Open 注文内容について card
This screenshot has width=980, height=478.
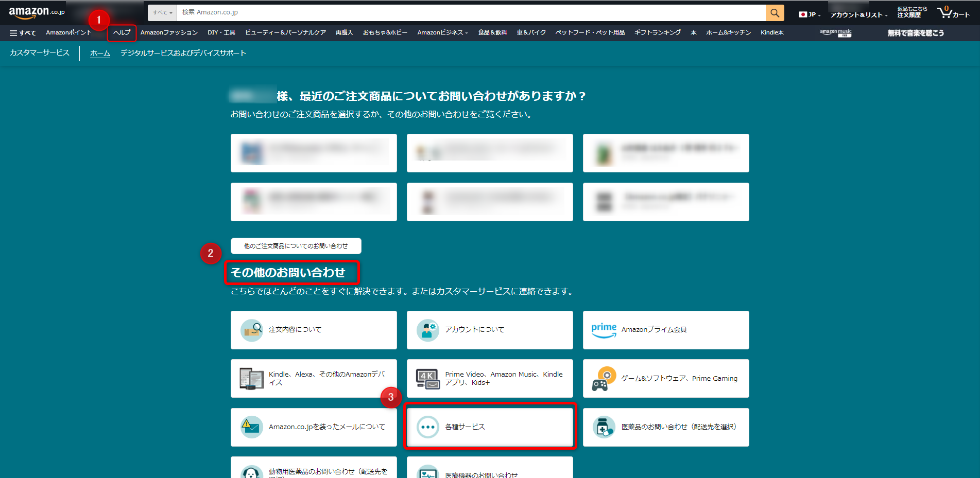point(314,330)
